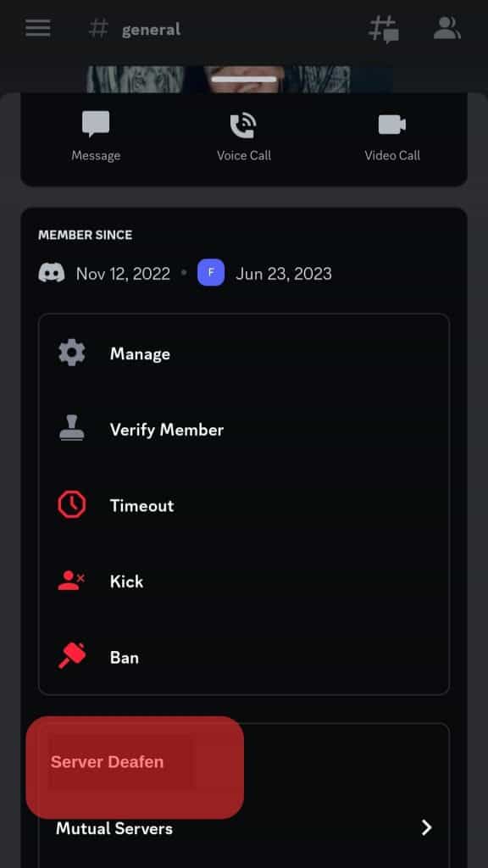
Task: Choose the Timeout moderation option
Action: coord(141,504)
